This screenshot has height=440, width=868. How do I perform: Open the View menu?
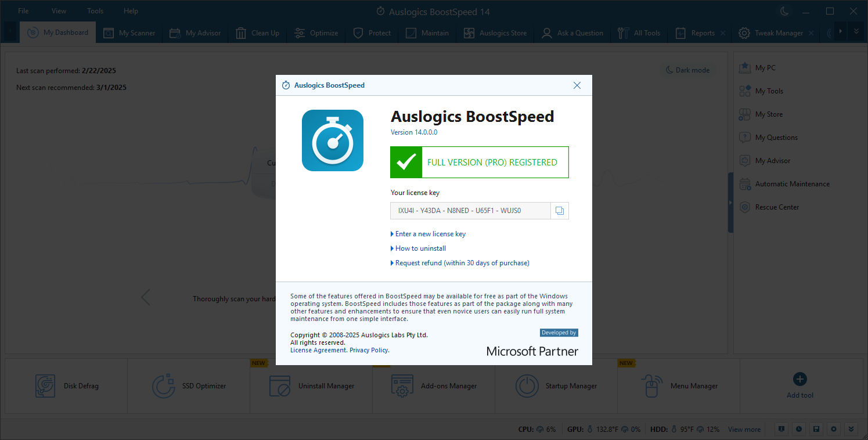point(59,11)
